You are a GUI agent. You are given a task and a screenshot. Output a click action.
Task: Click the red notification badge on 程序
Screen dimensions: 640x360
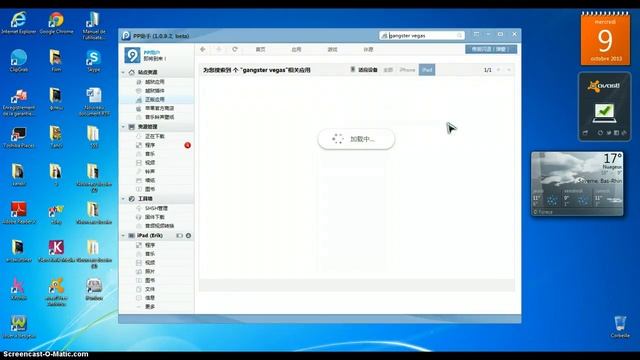pyautogui.click(x=187, y=145)
